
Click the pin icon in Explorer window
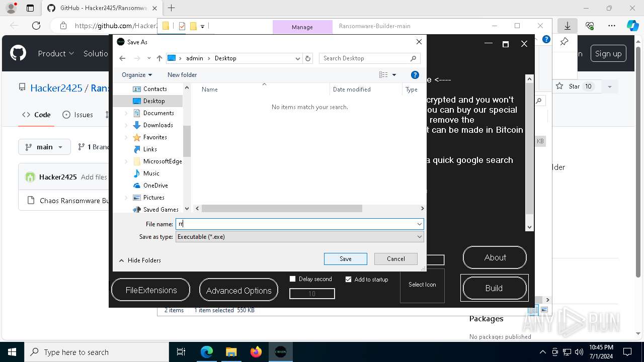(564, 42)
